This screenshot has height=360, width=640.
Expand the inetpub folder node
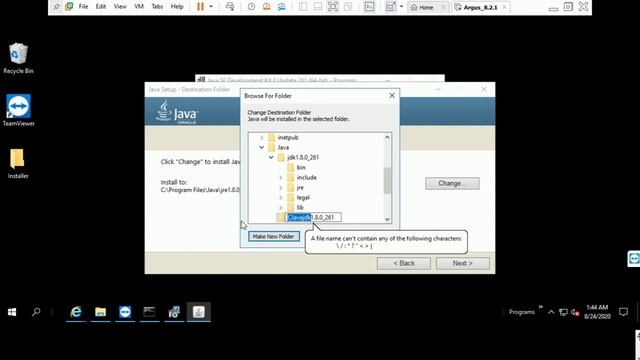pyautogui.click(x=262, y=138)
